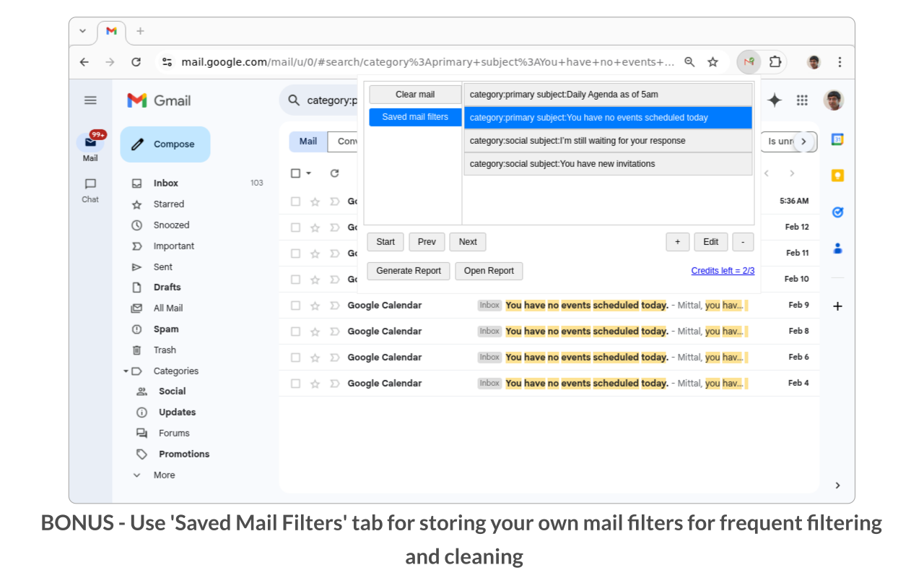
Task: Select the Clear mail tab
Action: 415,95
